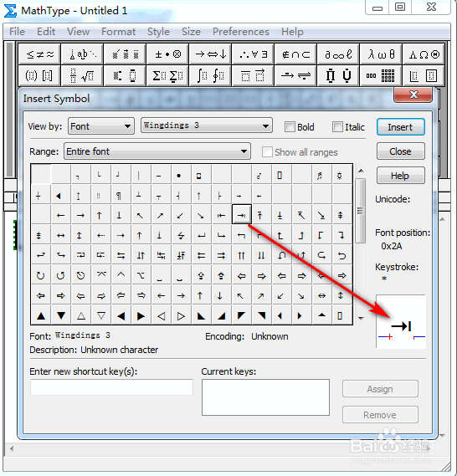
Task: Select the left-right double-headed arrow symbol
Action: [x=61, y=235]
